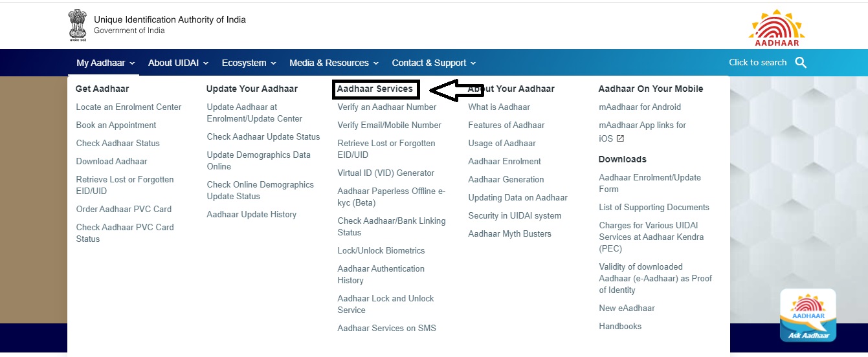The height and width of the screenshot is (357, 868).
Task: Select Updating Data on Aadhaar
Action: (518, 197)
